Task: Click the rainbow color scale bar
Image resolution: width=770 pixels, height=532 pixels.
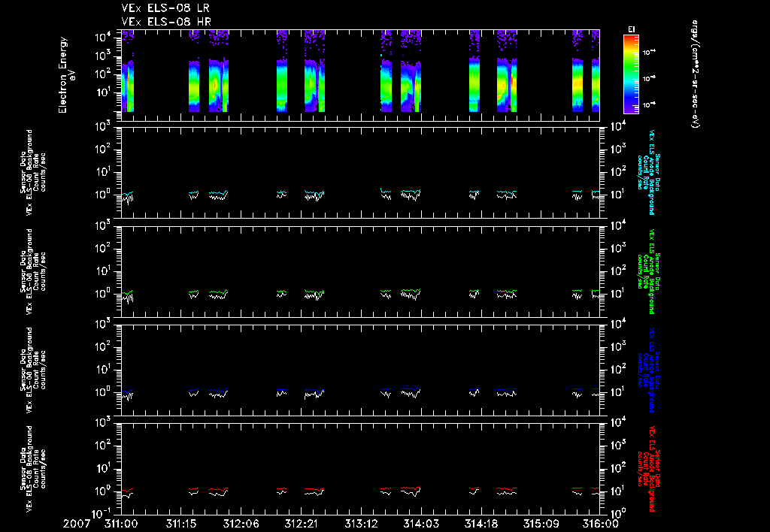Action: click(631, 74)
